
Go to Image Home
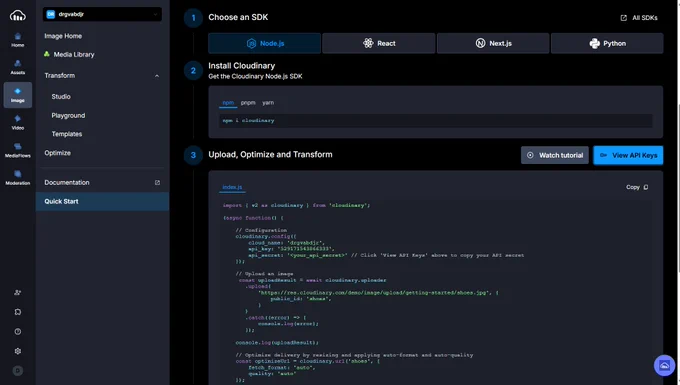pyautogui.click(x=63, y=36)
